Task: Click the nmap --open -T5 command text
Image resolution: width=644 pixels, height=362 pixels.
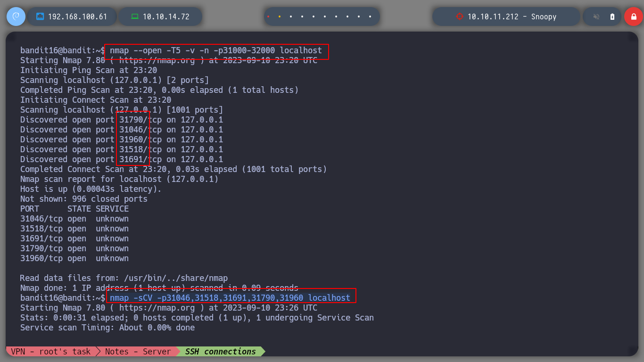Action: coord(216,50)
